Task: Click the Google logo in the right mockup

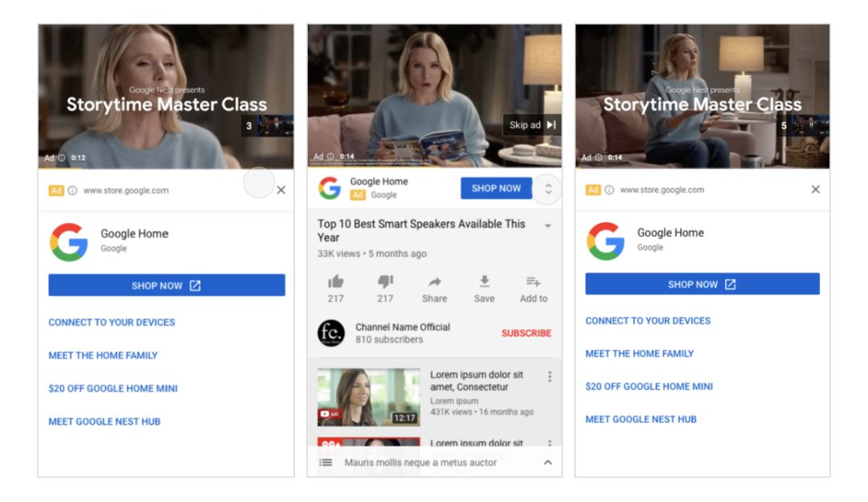Action: tap(606, 241)
